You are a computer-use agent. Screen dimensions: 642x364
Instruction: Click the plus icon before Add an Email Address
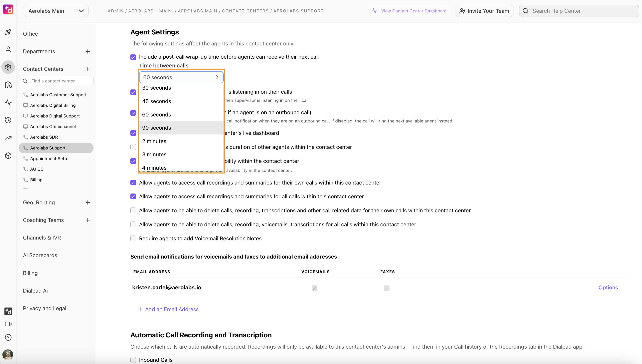(140, 309)
